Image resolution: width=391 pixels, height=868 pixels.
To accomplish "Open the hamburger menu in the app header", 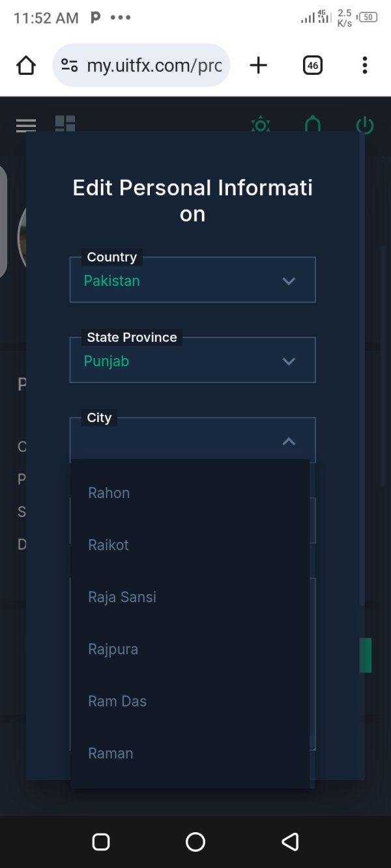I will pyautogui.click(x=26, y=124).
